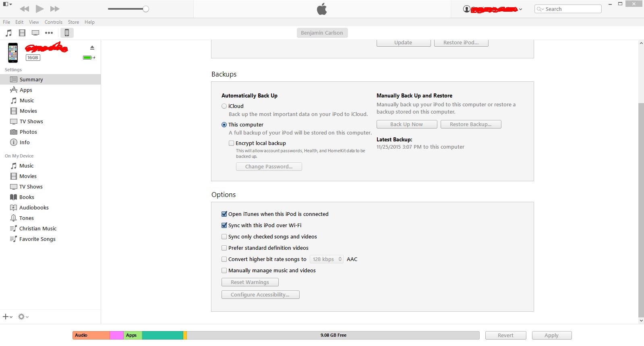This screenshot has width=644, height=346.
Task: Click the Update button
Action: click(x=404, y=43)
